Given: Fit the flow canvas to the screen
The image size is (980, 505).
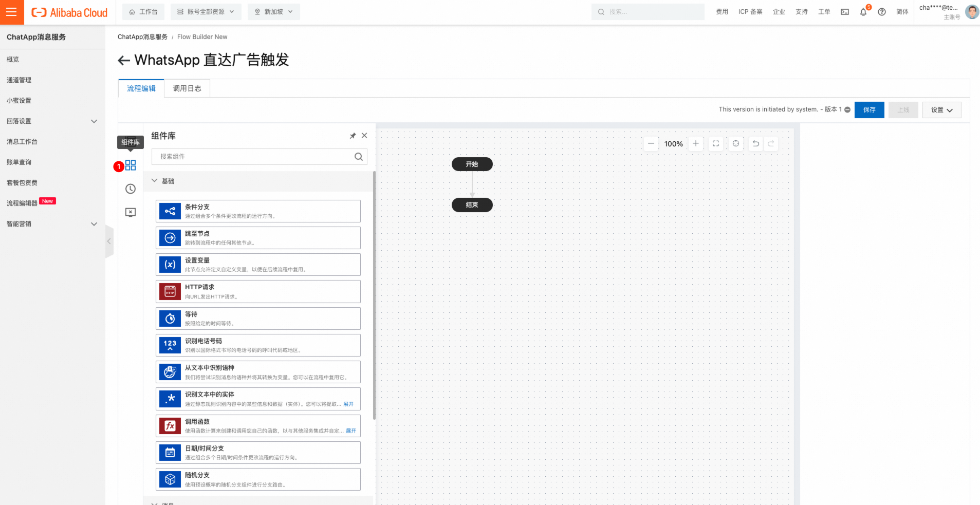Looking at the screenshot, I should [716, 144].
